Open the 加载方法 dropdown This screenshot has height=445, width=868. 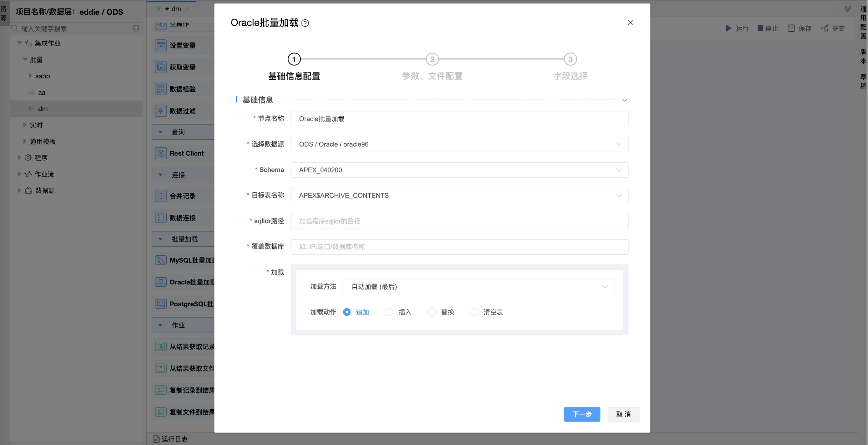[x=478, y=287]
